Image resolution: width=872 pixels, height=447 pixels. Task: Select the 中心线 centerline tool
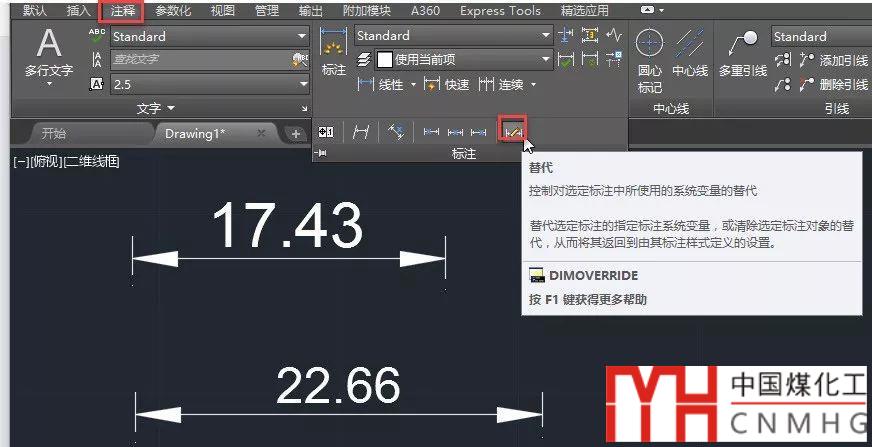tap(690, 53)
